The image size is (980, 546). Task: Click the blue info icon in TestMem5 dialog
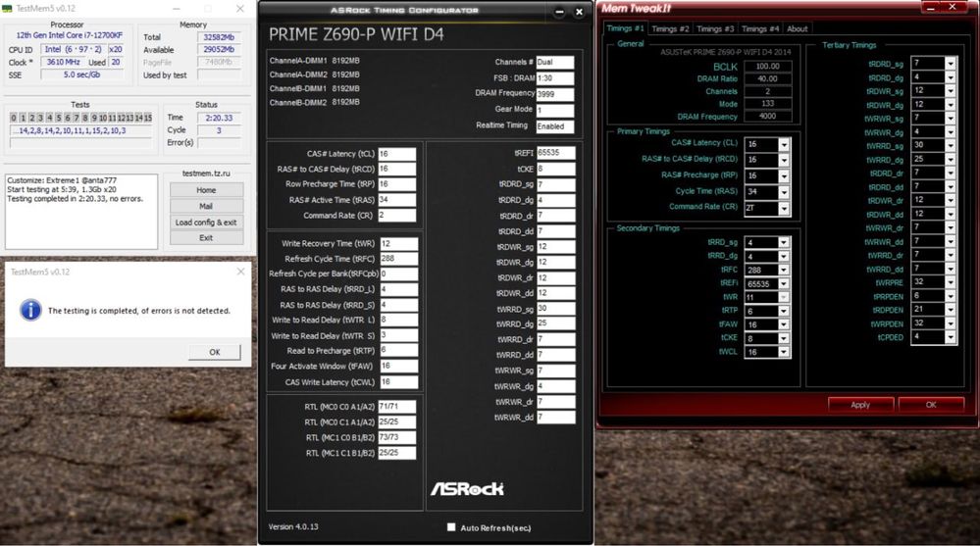(x=30, y=310)
